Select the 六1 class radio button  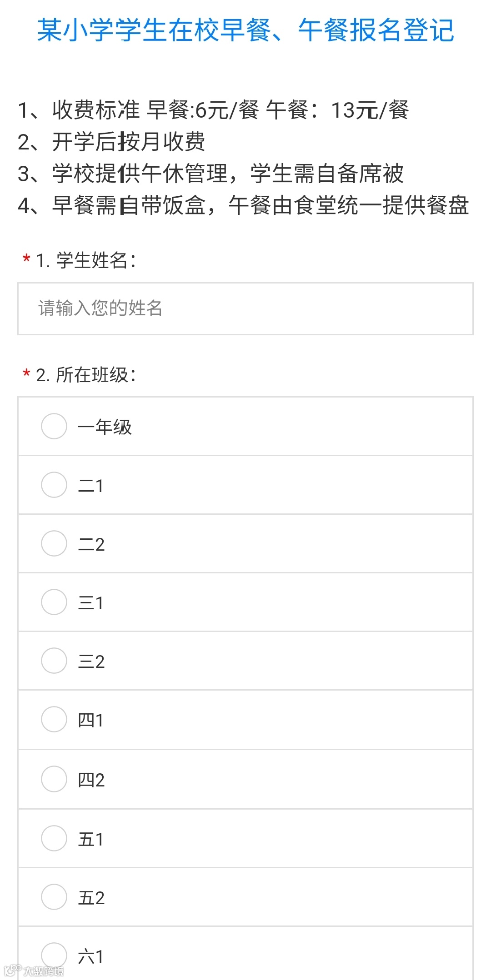click(54, 955)
